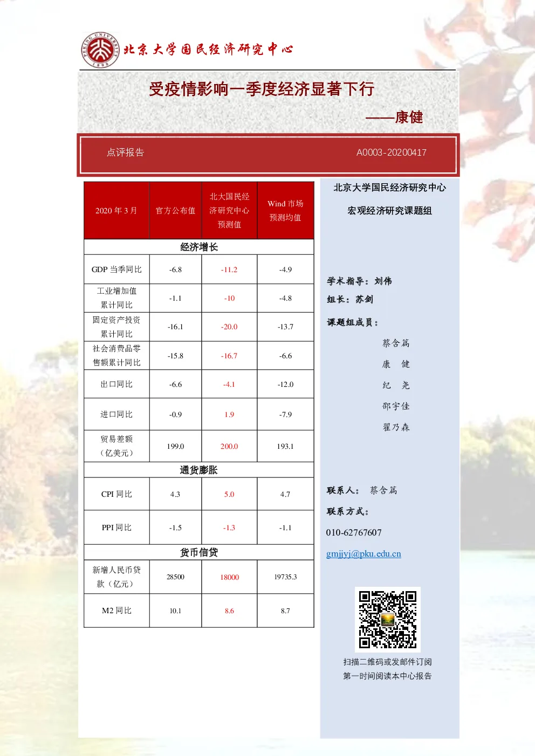
Task: Select the PPI official value -1.5
Action: [175, 528]
